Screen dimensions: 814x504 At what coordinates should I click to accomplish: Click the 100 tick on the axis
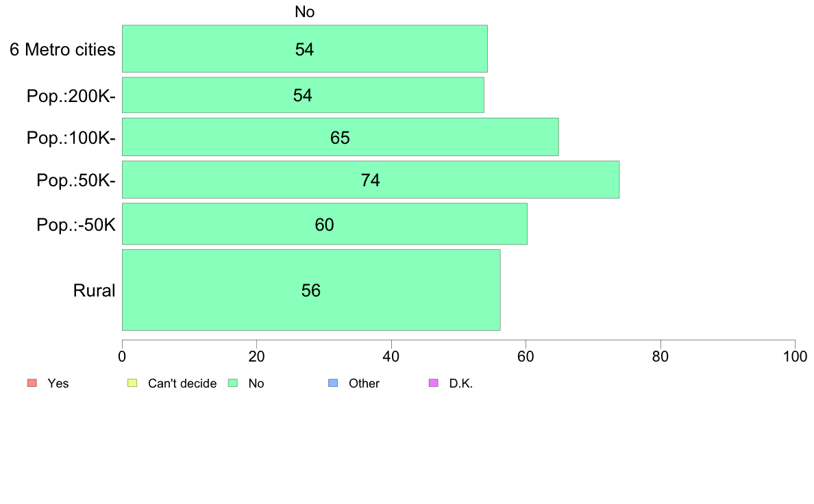click(x=795, y=357)
